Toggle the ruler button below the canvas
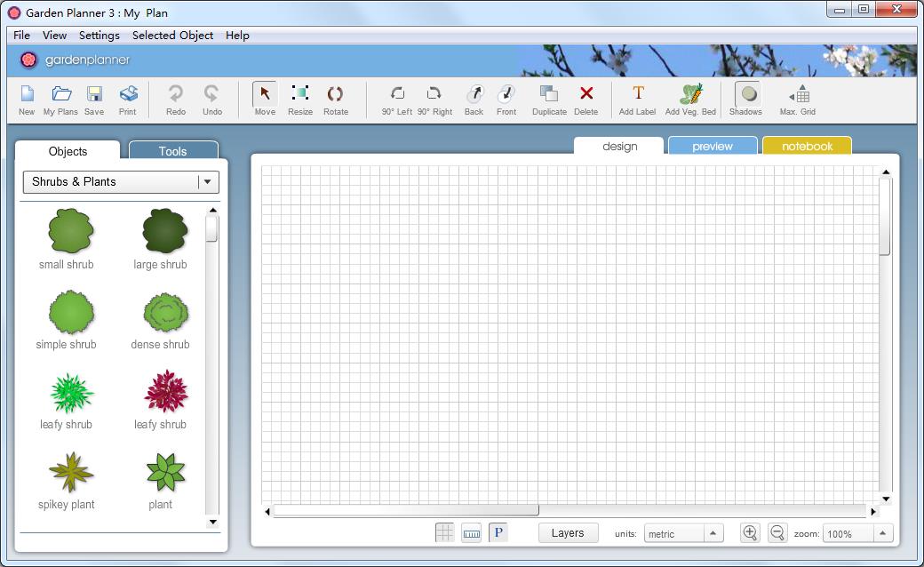This screenshot has height=567, width=924. coord(472,532)
